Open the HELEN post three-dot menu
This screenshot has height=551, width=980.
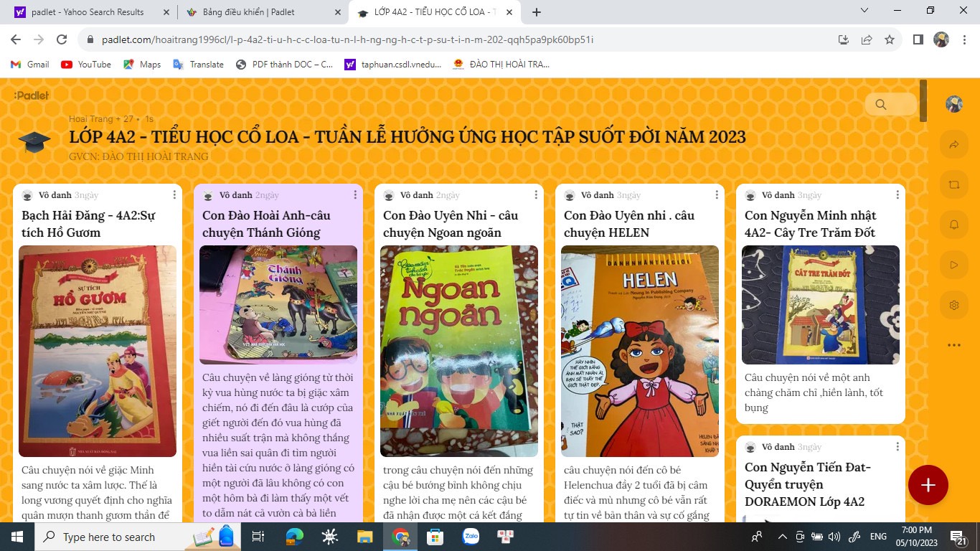pos(717,195)
